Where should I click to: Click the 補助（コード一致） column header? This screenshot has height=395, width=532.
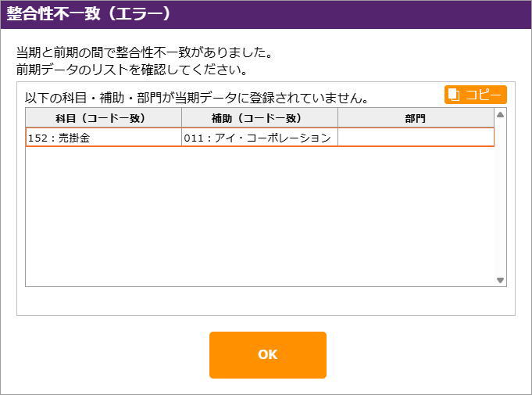coord(259,118)
